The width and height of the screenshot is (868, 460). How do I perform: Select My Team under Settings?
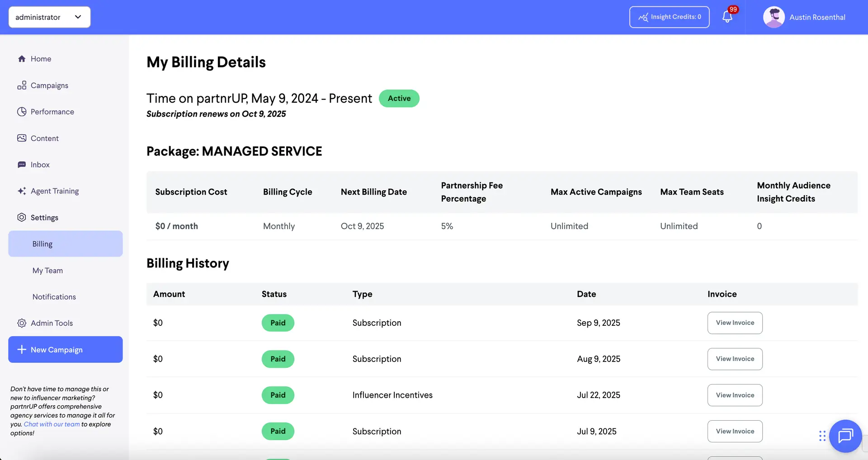pyautogui.click(x=47, y=270)
